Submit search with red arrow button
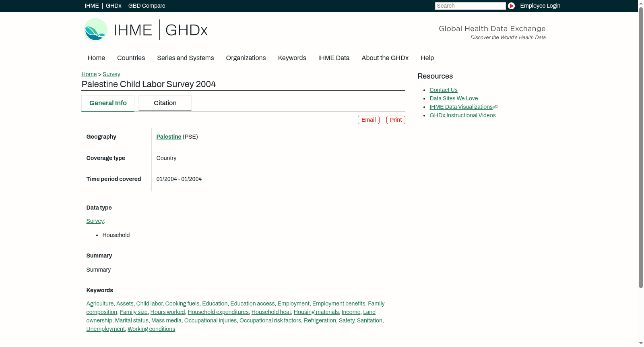 pos(511,6)
